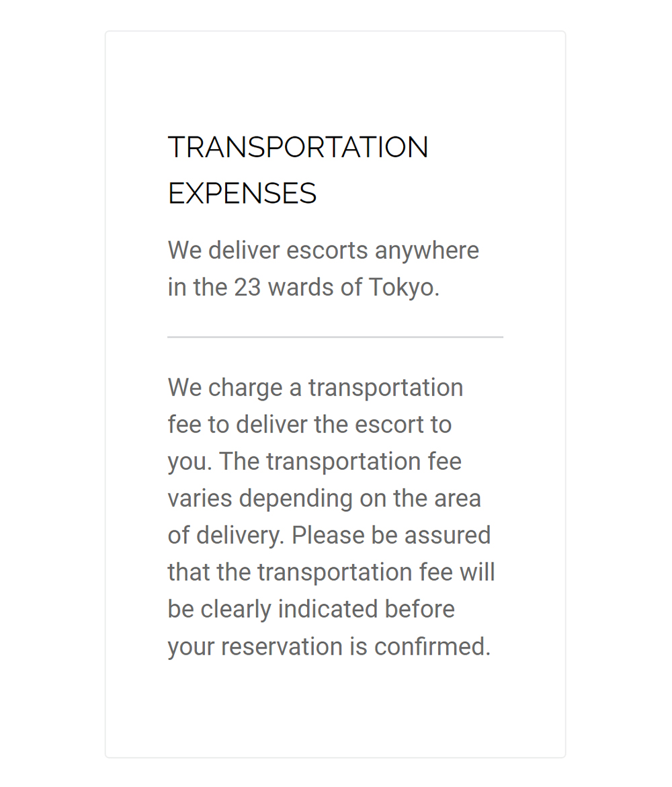Image resolution: width=672 pixels, height=787 pixels.
Task: Click the line 'varies depending on the area'
Action: (324, 499)
